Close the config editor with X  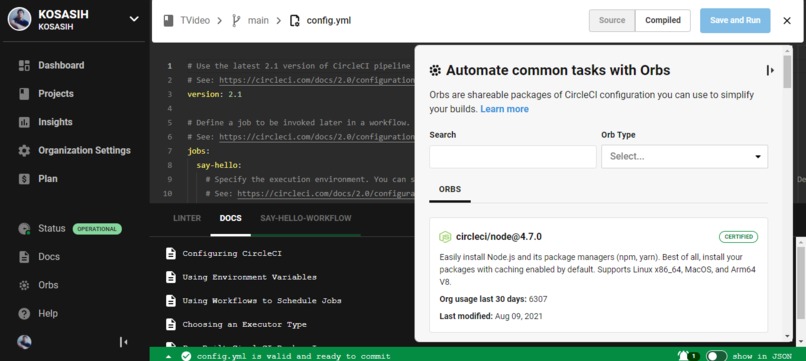pyautogui.click(x=787, y=21)
